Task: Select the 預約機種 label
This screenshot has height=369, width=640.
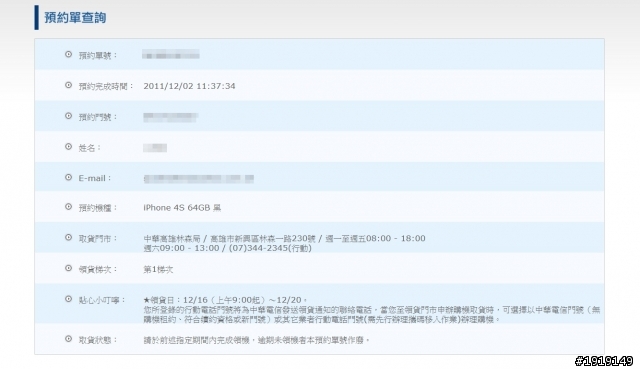Action: tap(98, 208)
